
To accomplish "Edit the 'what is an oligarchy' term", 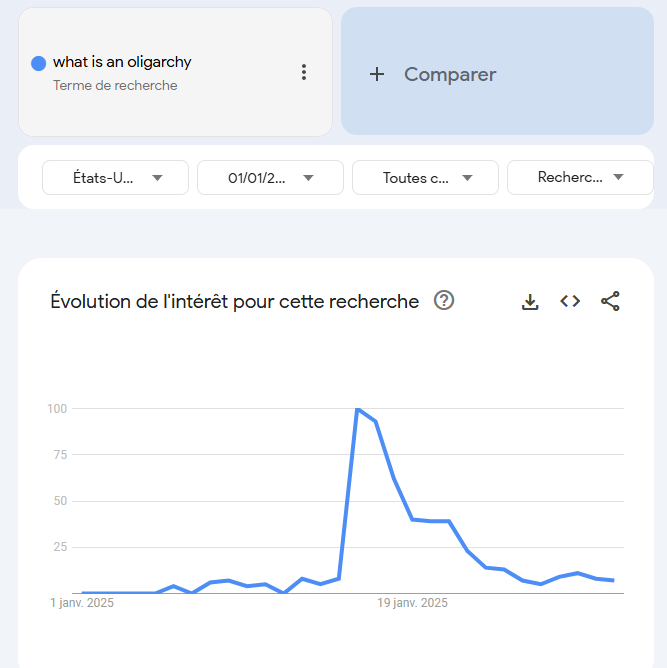I will pyautogui.click(x=122, y=62).
